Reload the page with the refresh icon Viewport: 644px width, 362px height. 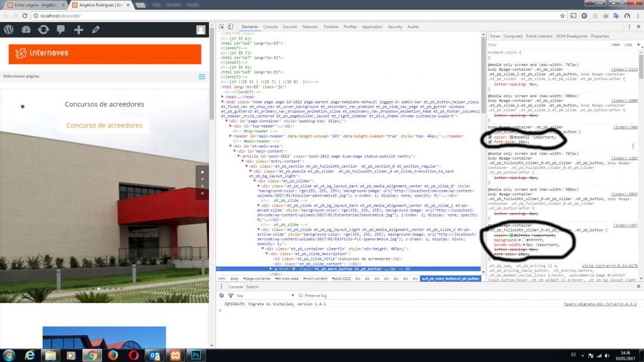coord(25,16)
